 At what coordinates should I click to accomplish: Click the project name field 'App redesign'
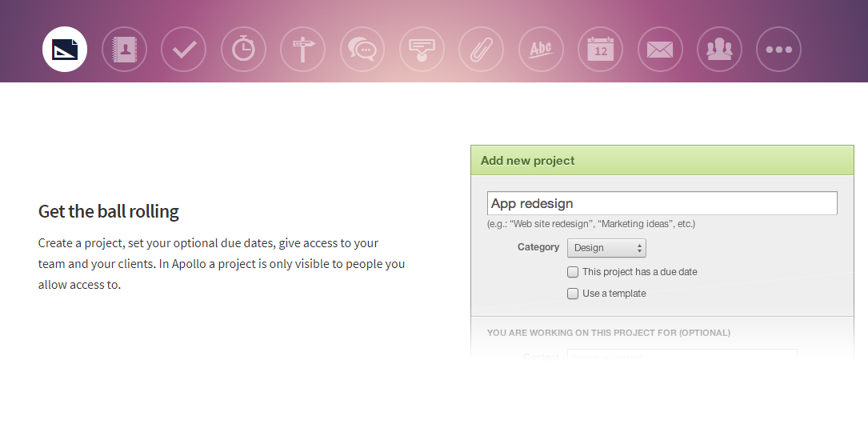(662, 203)
